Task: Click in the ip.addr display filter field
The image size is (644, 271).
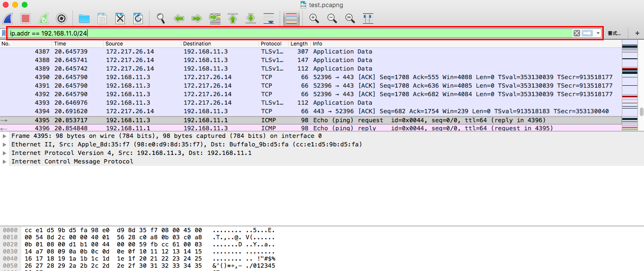Action: (290, 33)
